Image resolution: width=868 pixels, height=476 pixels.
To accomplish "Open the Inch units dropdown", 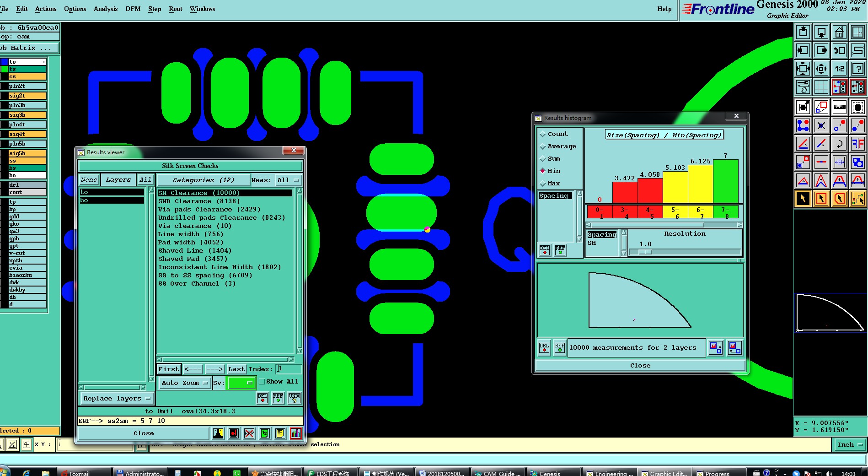I will coord(849,444).
